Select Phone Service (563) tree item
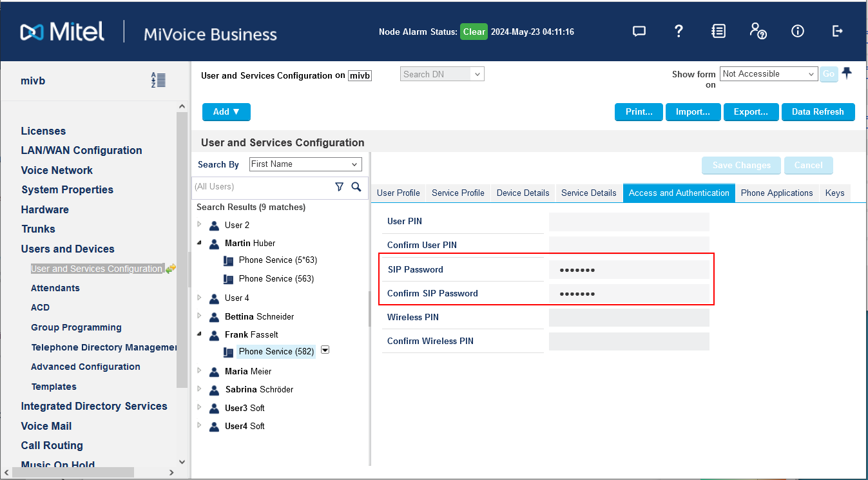 (x=276, y=278)
